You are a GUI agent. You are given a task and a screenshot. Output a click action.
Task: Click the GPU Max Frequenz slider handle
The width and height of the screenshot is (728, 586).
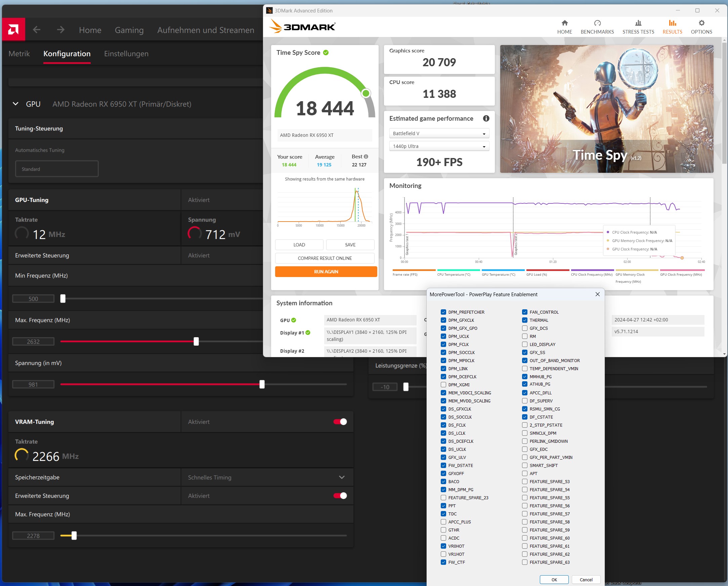click(196, 341)
